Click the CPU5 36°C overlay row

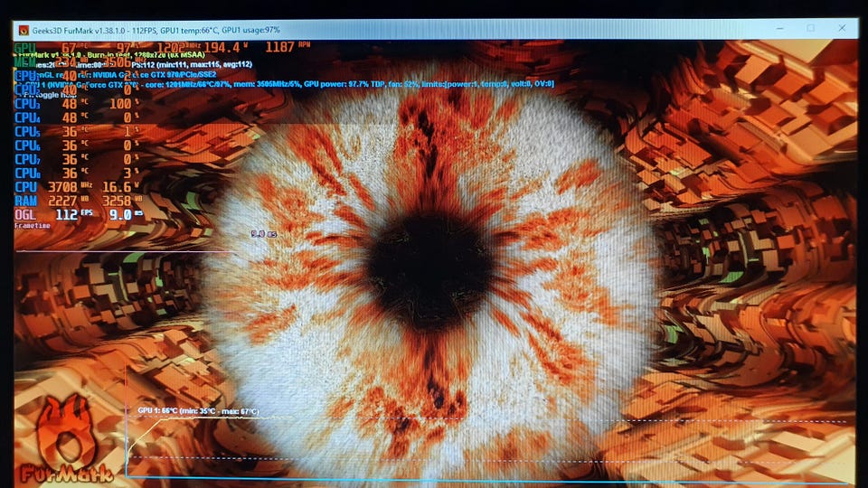(76, 132)
